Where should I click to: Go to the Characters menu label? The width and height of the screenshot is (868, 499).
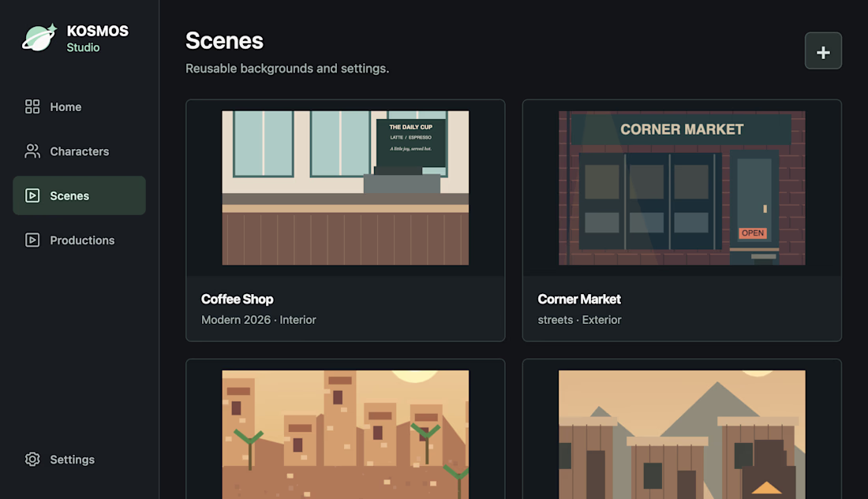[79, 151]
